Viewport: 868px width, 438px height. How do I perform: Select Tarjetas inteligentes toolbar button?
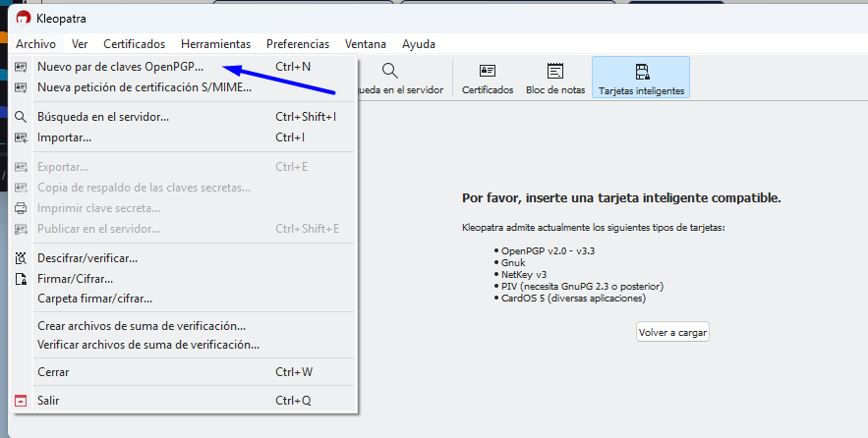tap(641, 78)
